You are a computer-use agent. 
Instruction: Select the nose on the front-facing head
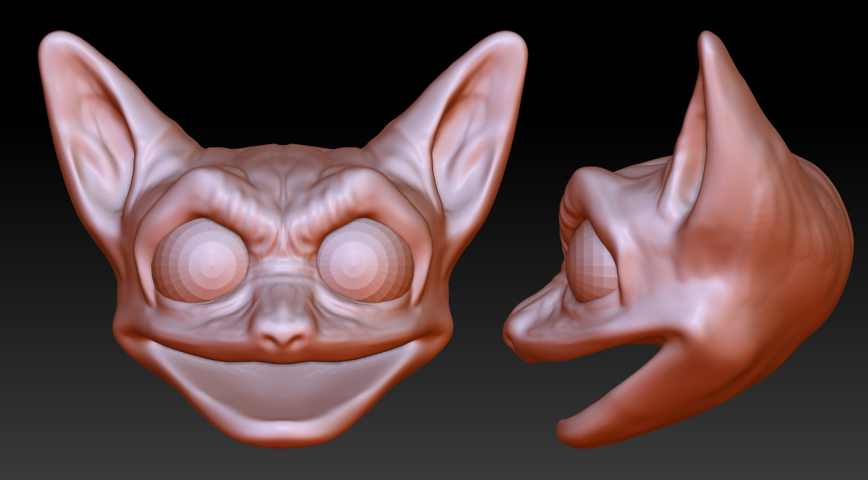pyautogui.click(x=282, y=332)
